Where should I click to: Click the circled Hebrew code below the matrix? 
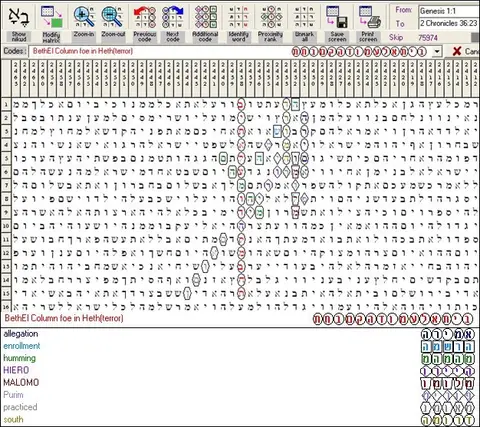[x=393, y=319]
